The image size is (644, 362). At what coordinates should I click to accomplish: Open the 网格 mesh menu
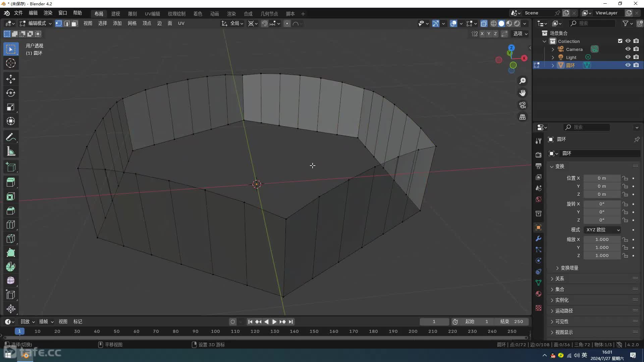(132, 23)
